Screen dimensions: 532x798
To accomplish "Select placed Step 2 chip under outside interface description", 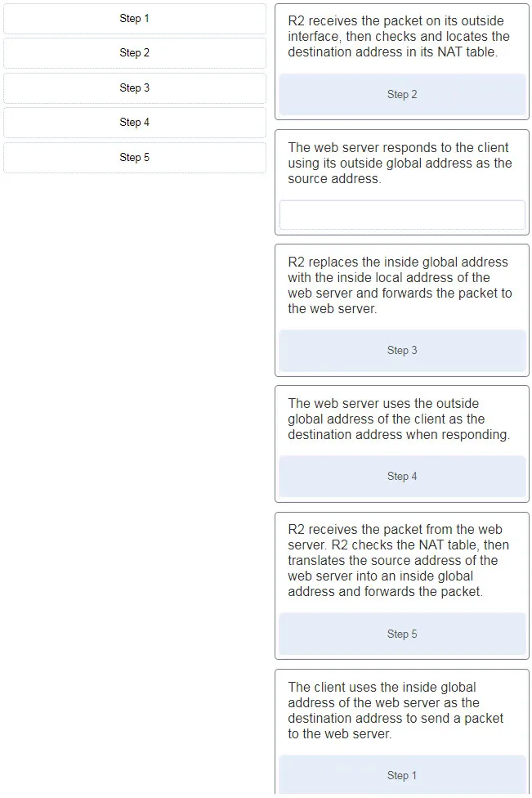I will [x=402, y=94].
